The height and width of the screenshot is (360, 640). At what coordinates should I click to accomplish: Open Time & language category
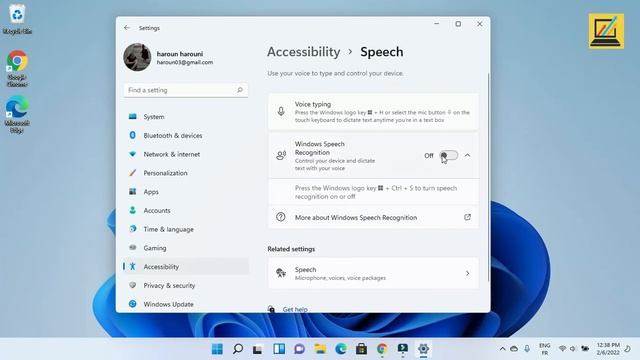(186, 229)
